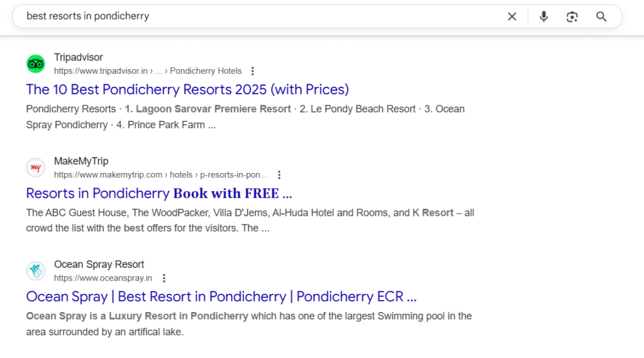Open more options for MakeMyTrip result
644x358 pixels.
tap(279, 175)
